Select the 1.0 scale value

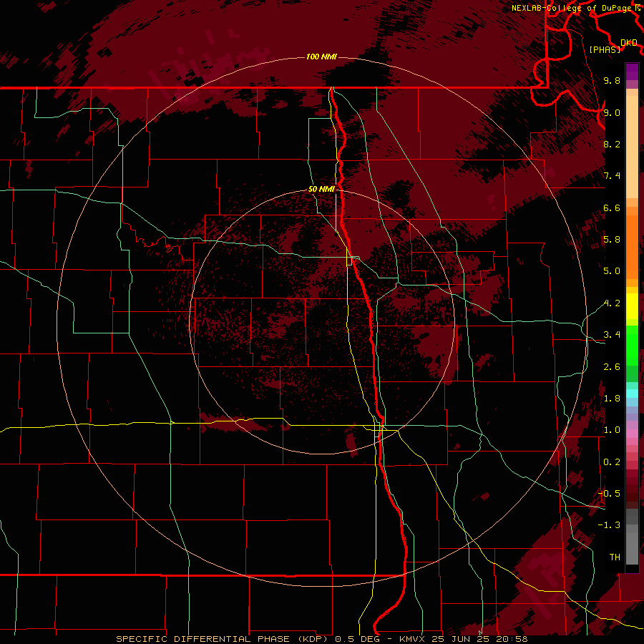click(612, 430)
